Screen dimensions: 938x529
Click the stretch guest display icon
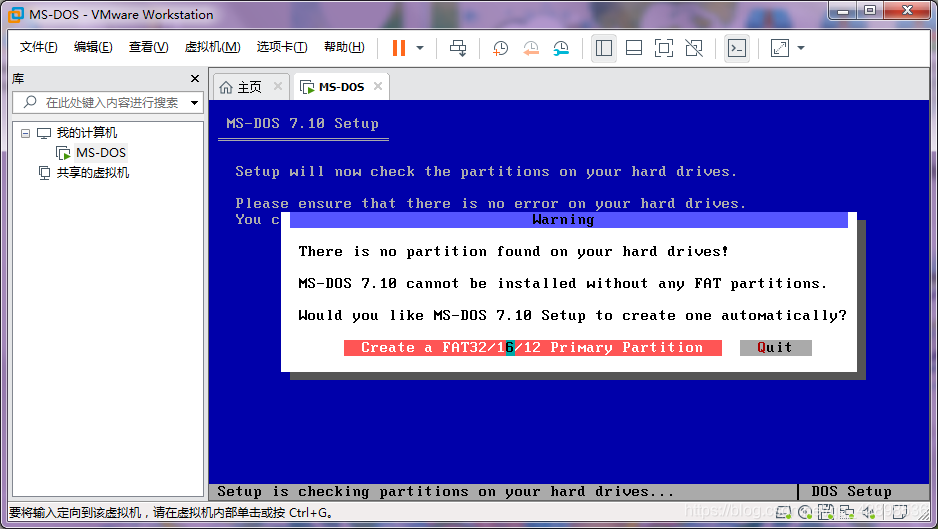pyautogui.click(x=780, y=48)
